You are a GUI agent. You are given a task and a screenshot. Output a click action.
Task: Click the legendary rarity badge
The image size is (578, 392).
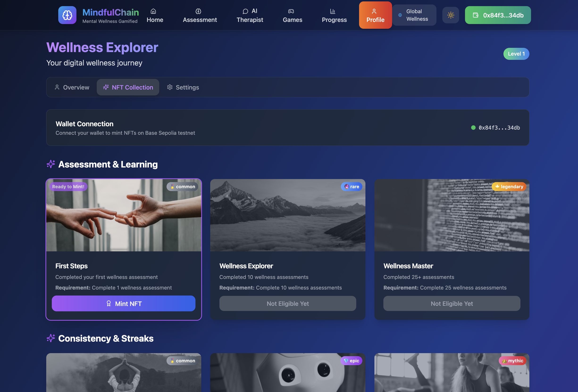pyautogui.click(x=509, y=187)
